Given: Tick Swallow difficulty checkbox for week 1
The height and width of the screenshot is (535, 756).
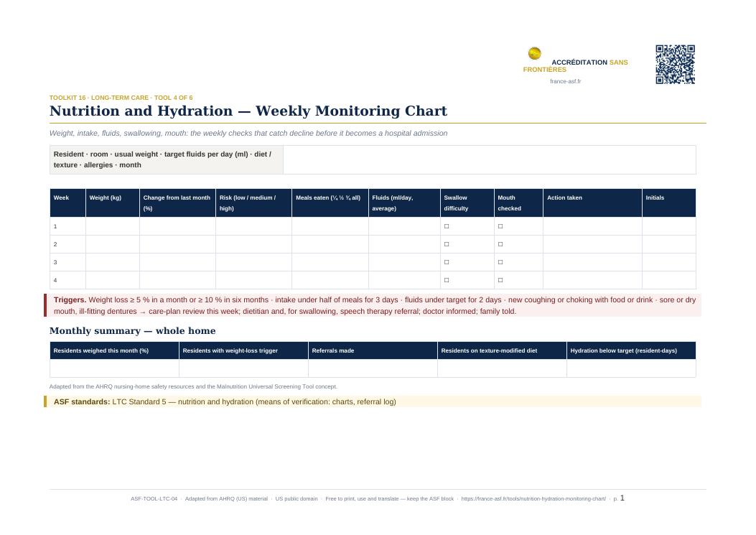Looking at the screenshot, I should point(447,226).
